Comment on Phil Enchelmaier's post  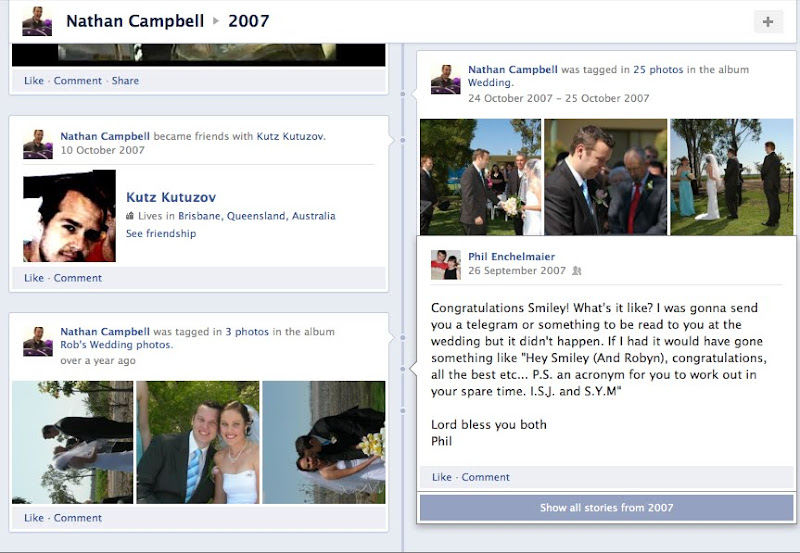pyautogui.click(x=485, y=477)
